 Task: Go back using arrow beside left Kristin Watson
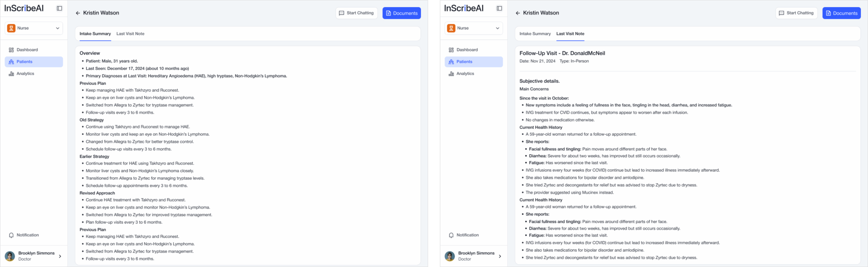coord(78,13)
